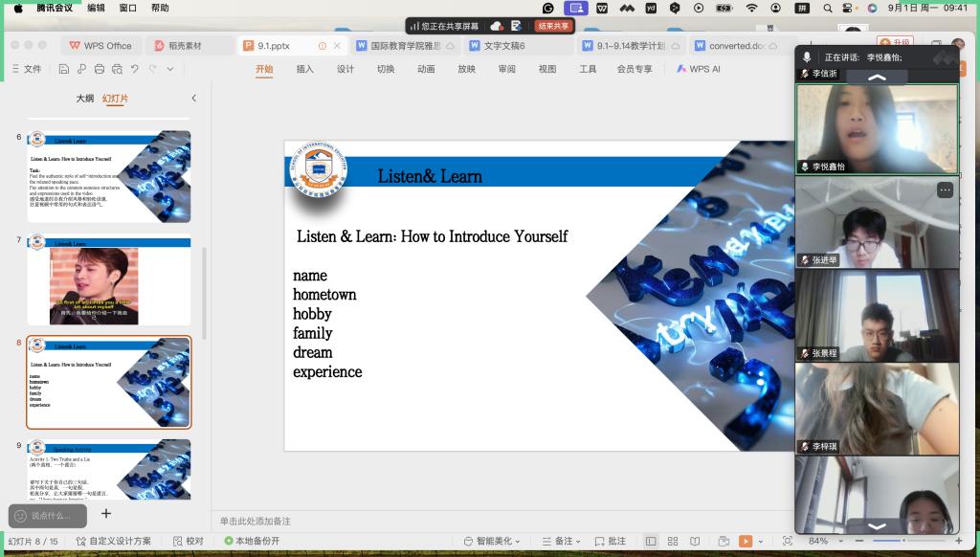Click the export-to-PDF icon beside Save
Image resolution: width=980 pixels, height=557 pixels.
click(x=82, y=69)
